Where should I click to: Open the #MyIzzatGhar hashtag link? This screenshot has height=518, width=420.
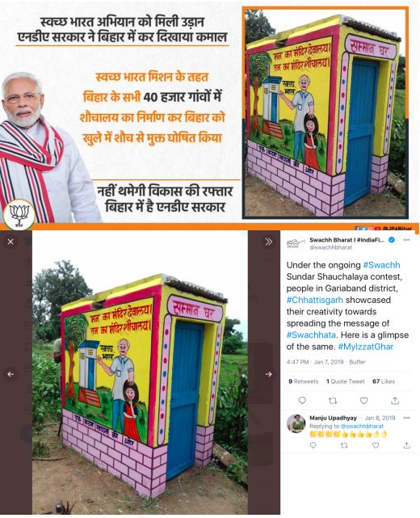366,347
